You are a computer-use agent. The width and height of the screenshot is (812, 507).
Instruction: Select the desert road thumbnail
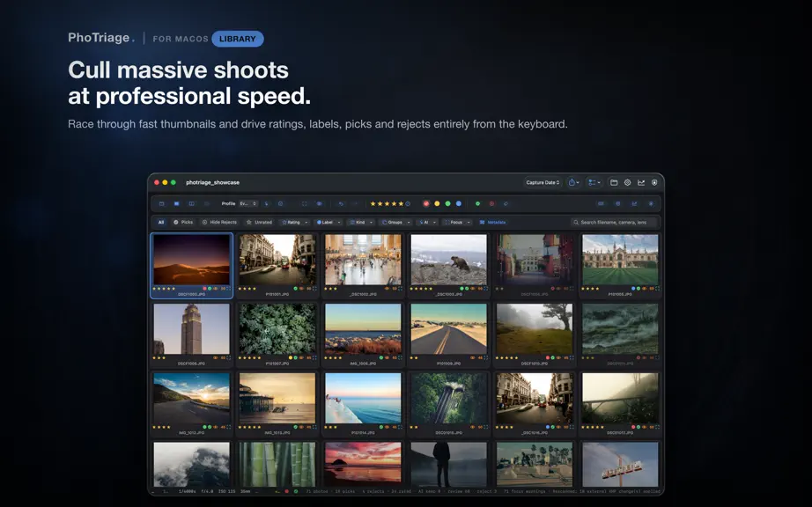point(448,329)
